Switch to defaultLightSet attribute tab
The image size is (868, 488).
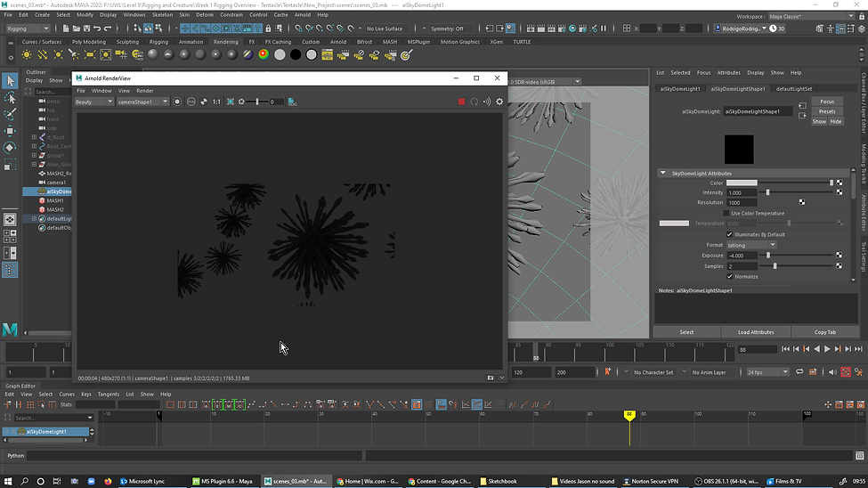[x=794, y=89]
